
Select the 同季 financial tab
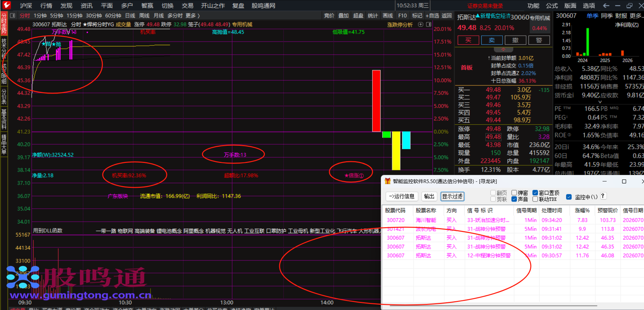click(x=607, y=15)
